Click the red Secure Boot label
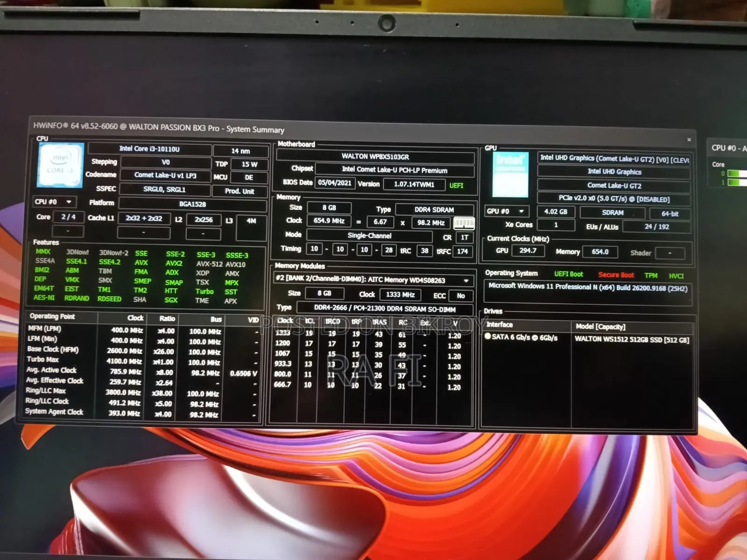747x560 pixels. tap(616, 275)
